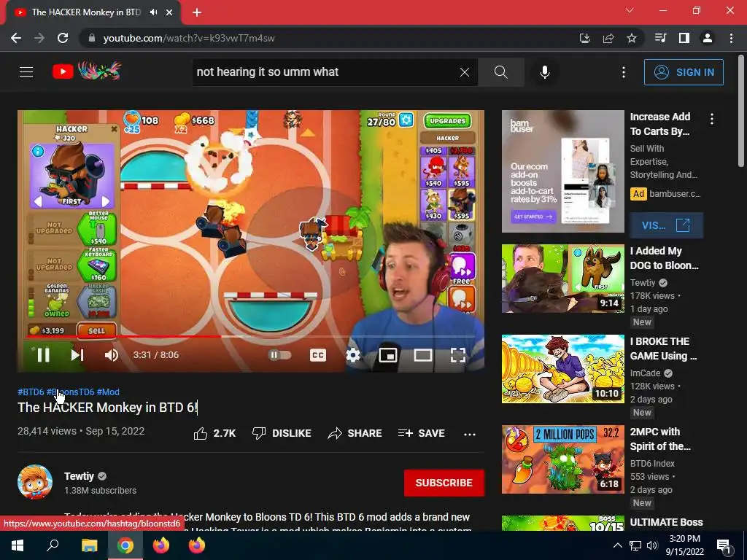Open the ad options three-dot menu
Screen dimensions: 747x560
click(712, 119)
